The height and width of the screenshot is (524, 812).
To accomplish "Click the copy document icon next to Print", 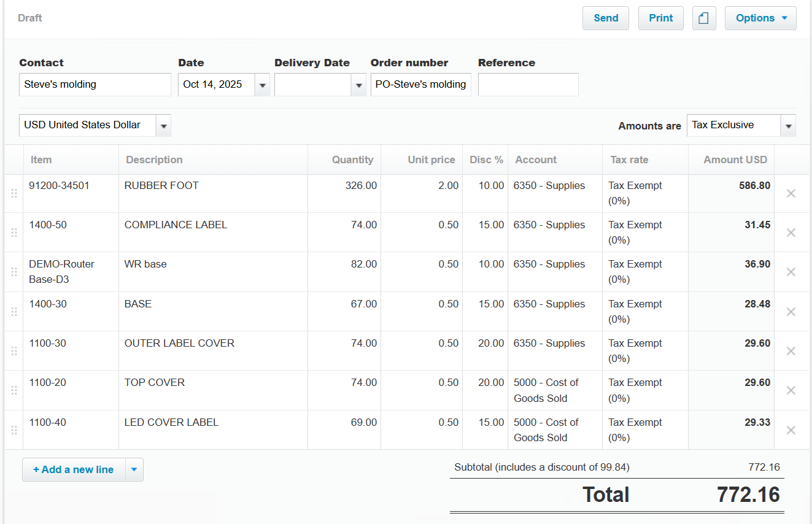I will coord(704,18).
